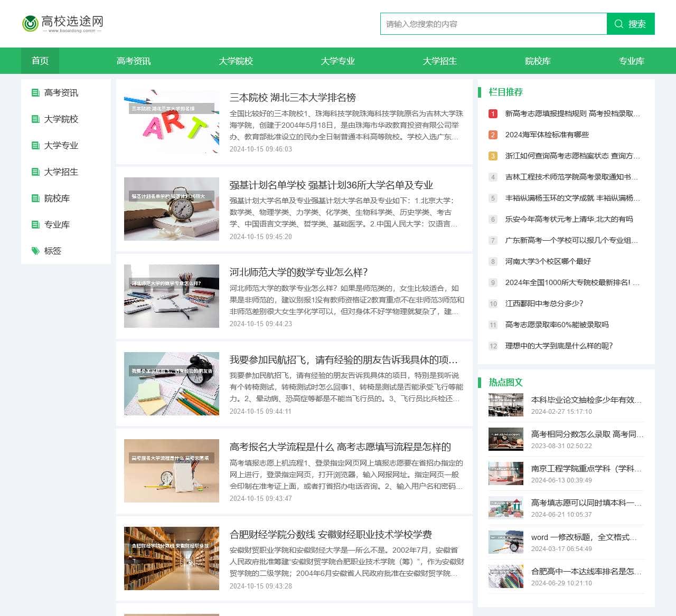Open recommended item 浙江如何查询高考志愿档案状态
This screenshot has width=676, height=616.
(572, 156)
